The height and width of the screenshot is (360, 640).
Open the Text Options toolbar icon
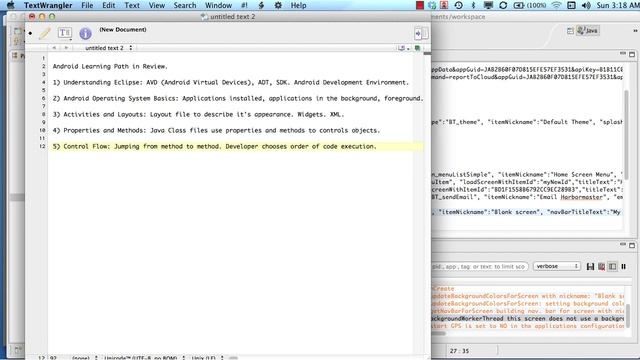64,33
